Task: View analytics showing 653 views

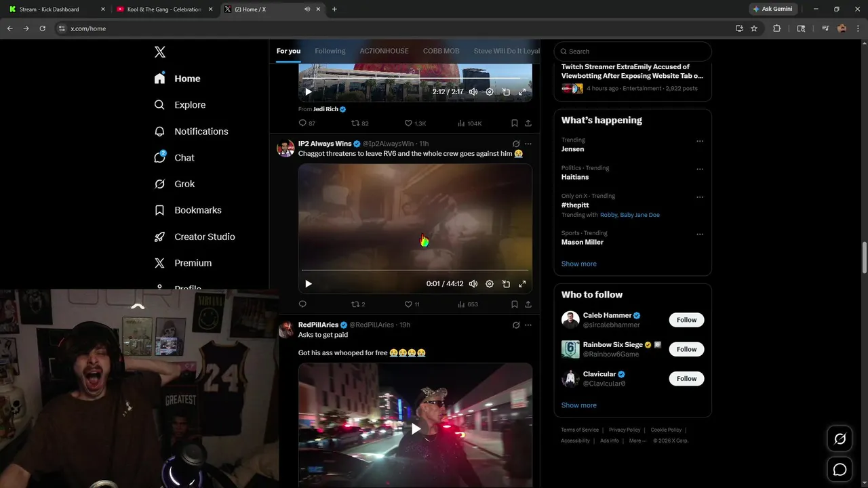Action: [x=468, y=304]
